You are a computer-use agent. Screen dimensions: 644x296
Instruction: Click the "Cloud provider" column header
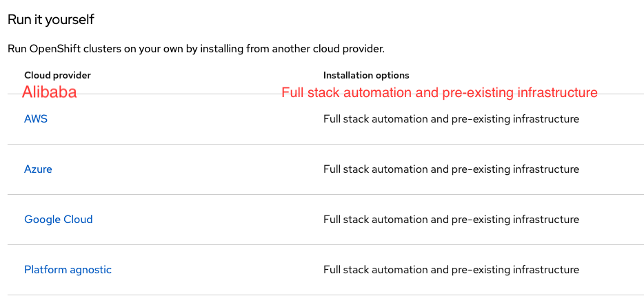(x=57, y=75)
